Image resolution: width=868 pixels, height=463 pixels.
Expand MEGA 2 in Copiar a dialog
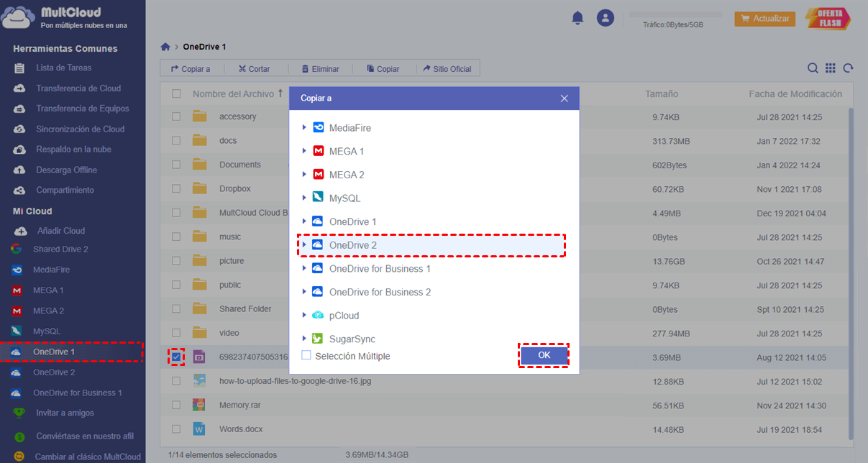[304, 175]
